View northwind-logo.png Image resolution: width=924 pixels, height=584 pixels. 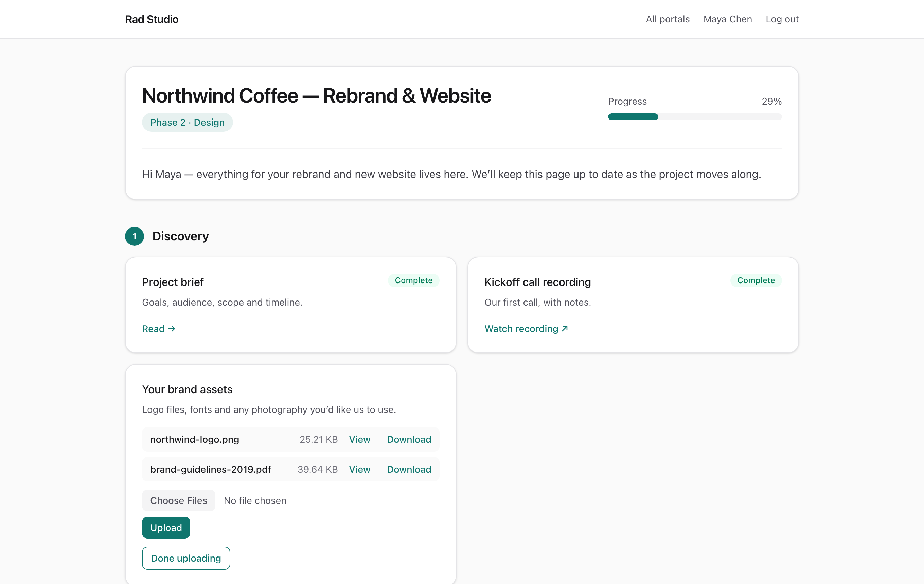coord(359,439)
